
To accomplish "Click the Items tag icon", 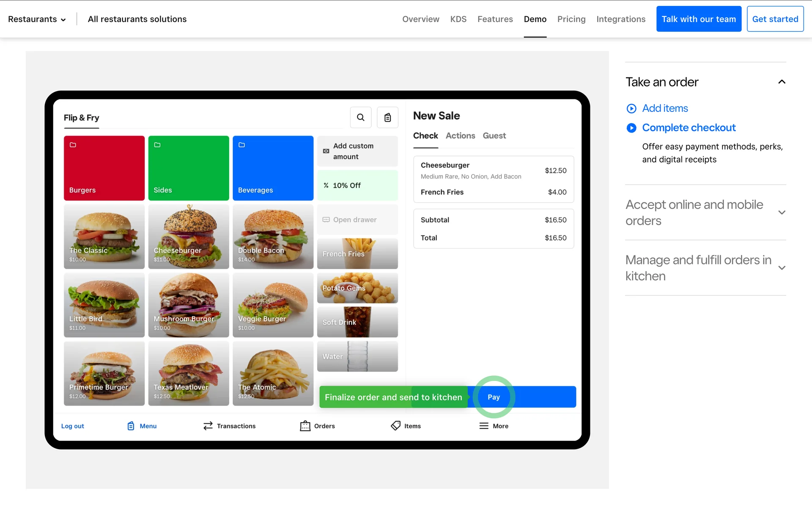I will pyautogui.click(x=395, y=426).
